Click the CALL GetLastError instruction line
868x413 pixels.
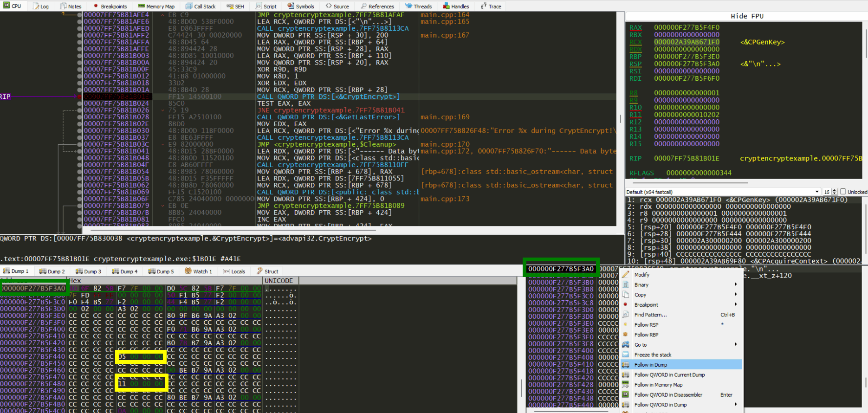pos(328,117)
